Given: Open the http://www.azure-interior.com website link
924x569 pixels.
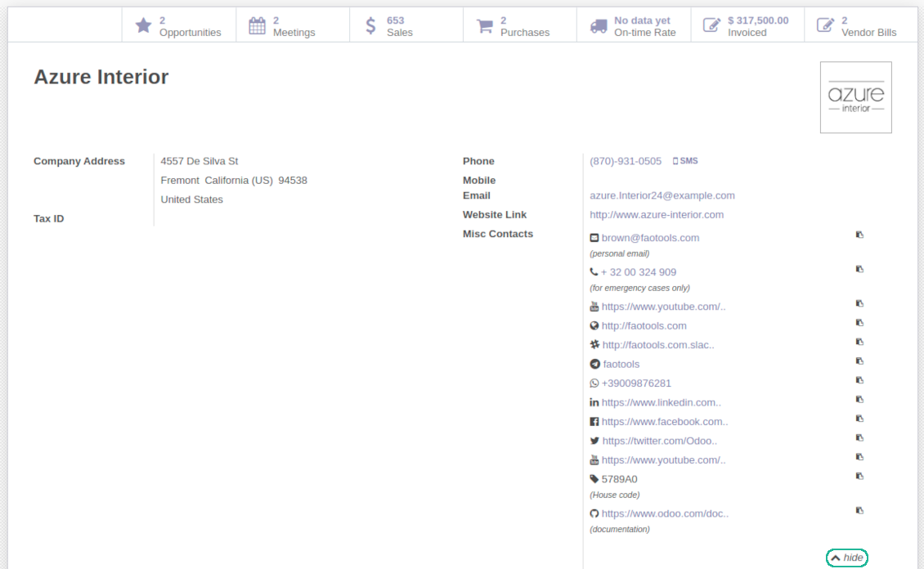Looking at the screenshot, I should click(x=656, y=215).
